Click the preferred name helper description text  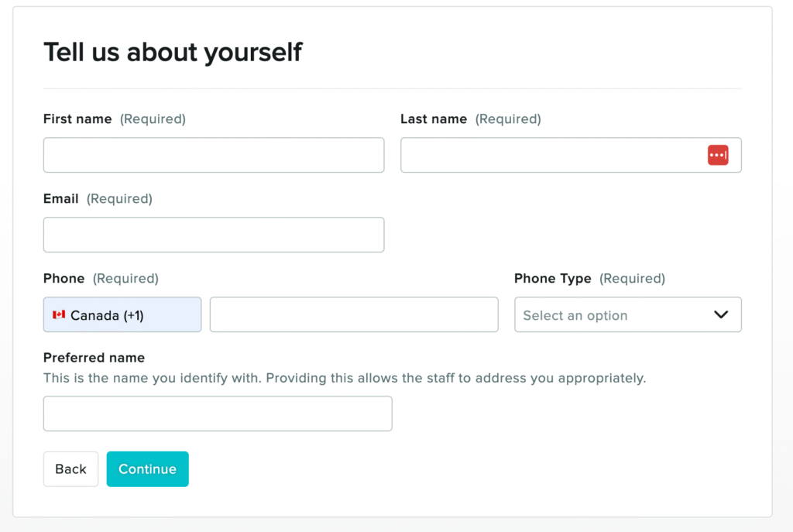tap(344, 379)
